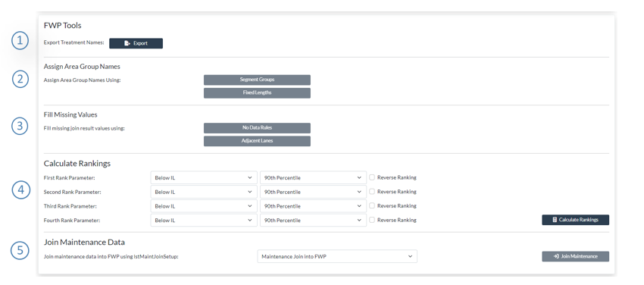Open Second Rank Parameter Below IL dropdown

coord(204,192)
